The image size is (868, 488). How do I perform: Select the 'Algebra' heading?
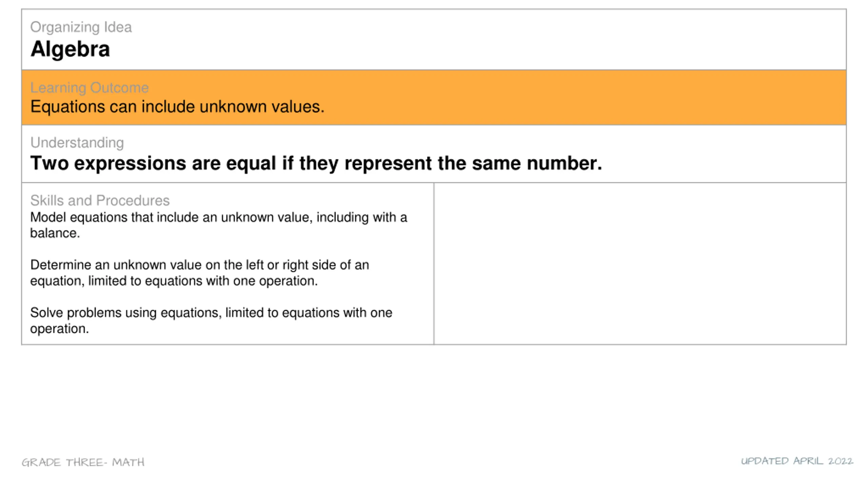tap(70, 49)
